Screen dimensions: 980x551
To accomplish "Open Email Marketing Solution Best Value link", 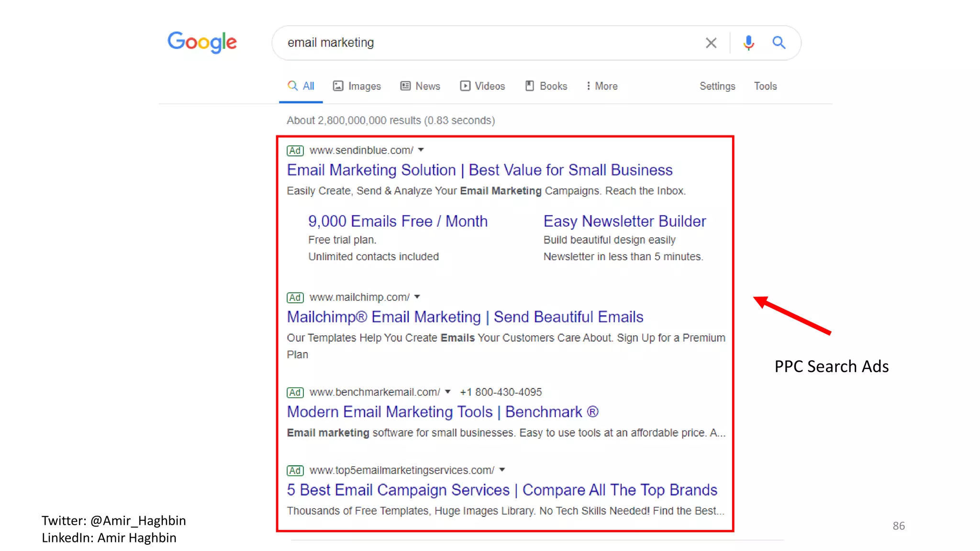I will pyautogui.click(x=479, y=170).
